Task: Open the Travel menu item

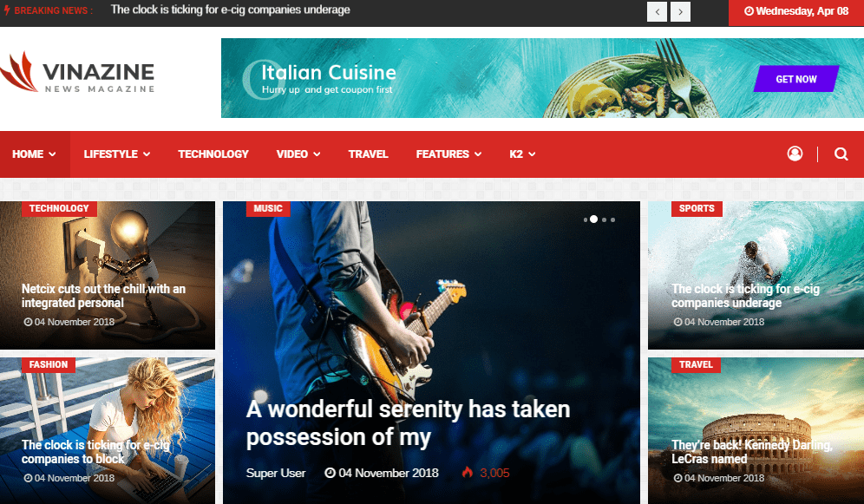Action: coord(368,154)
